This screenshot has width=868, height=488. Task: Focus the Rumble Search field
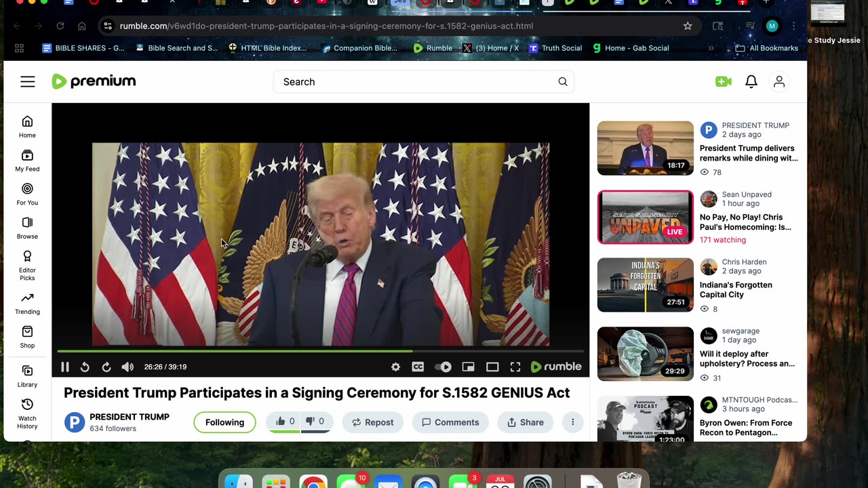[x=424, y=82]
